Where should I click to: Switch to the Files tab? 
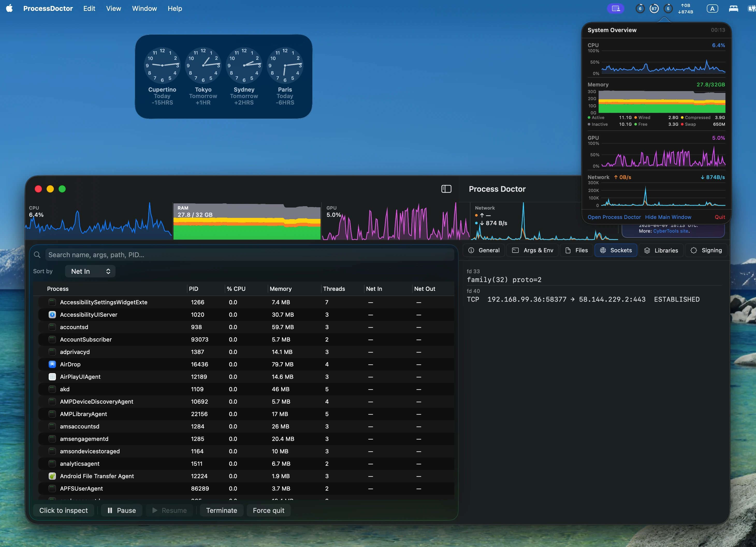tap(576, 250)
